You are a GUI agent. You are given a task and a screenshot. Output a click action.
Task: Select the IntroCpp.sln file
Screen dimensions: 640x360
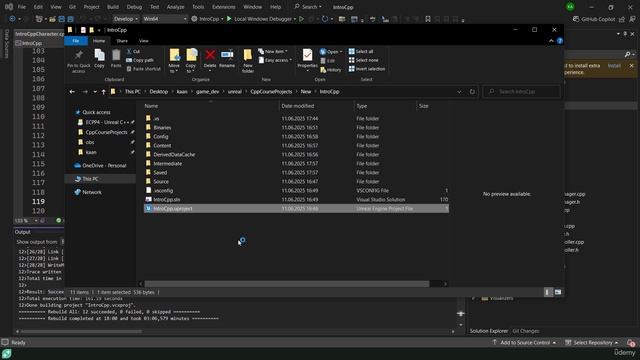point(167,200)
